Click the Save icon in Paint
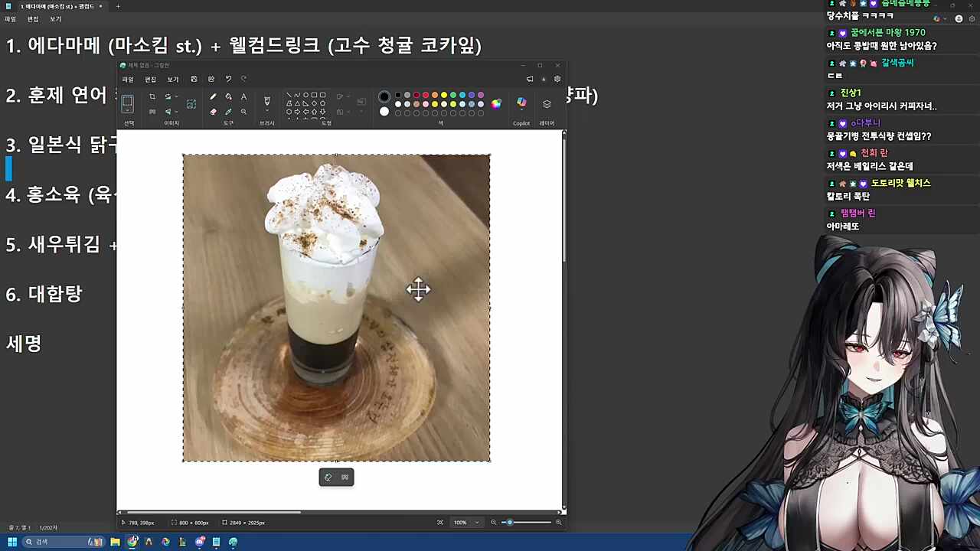Screen dimensions: 980x551 point(194,79)
